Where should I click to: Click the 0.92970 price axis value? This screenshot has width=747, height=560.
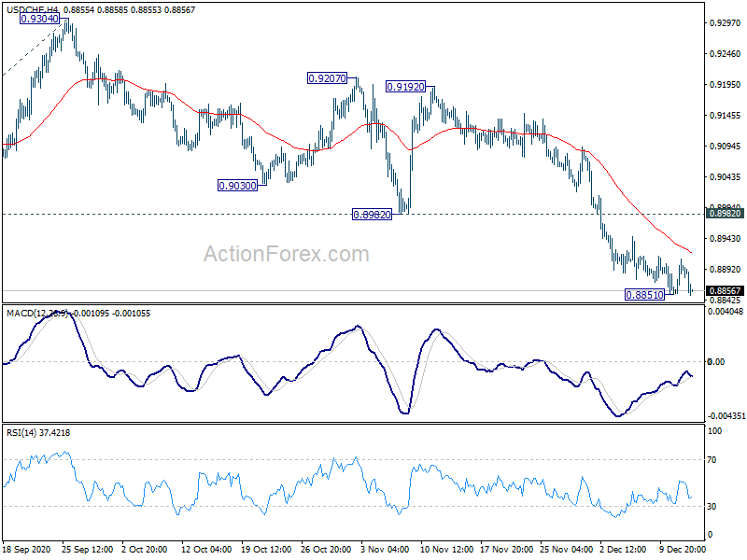(x=725, y=22)
